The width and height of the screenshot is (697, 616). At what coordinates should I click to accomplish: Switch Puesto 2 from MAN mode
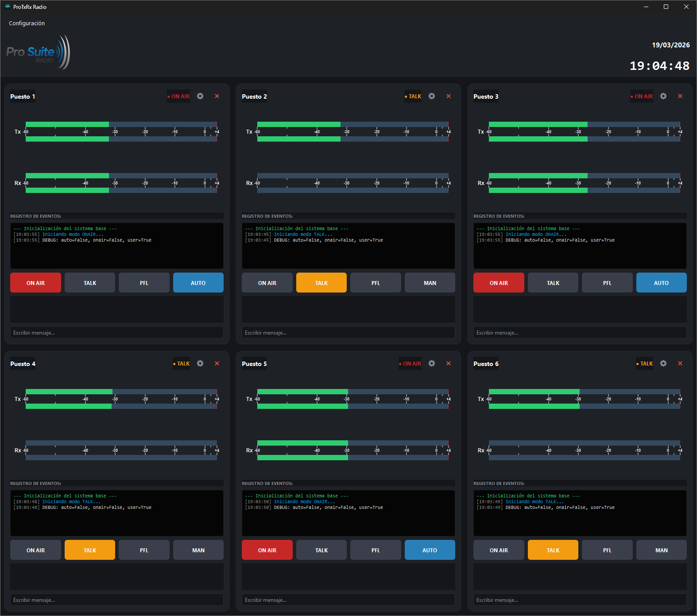point(430,283)
